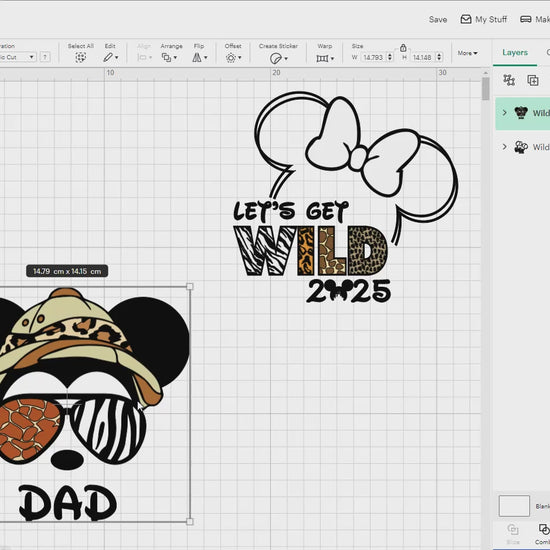Switch to the Layers tab
550x550 pixels.
515,53
